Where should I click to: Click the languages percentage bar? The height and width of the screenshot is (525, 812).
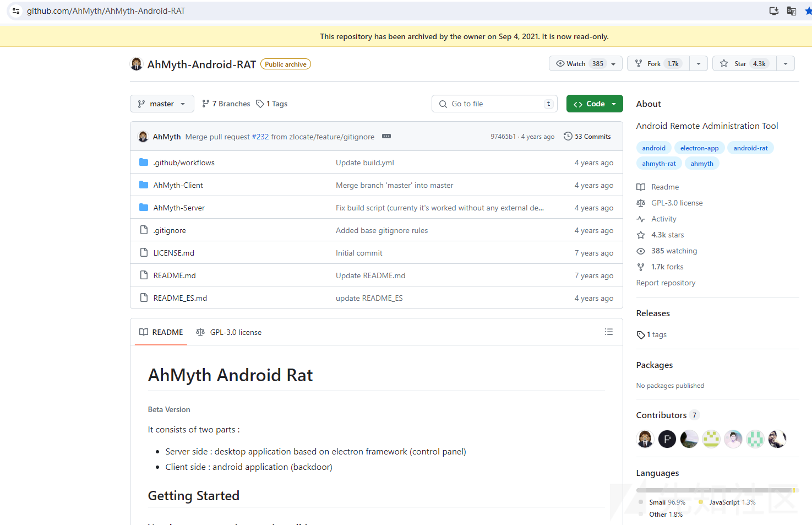717,490
